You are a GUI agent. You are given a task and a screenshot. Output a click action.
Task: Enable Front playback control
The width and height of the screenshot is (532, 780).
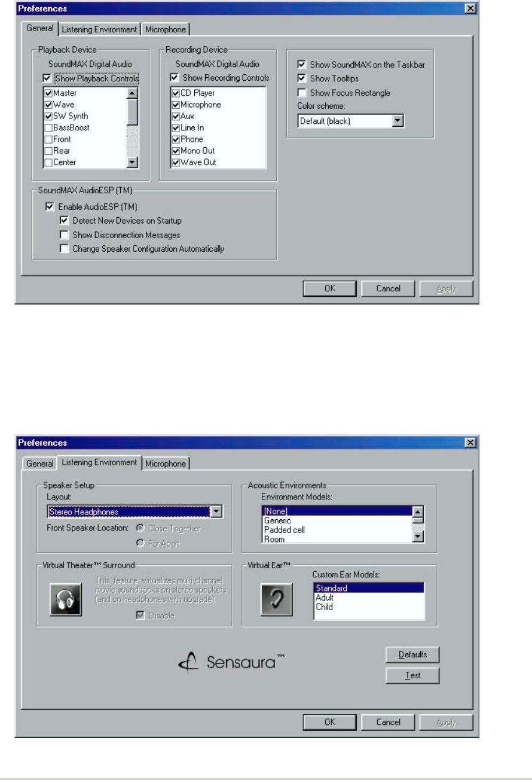tap(47, 139)
